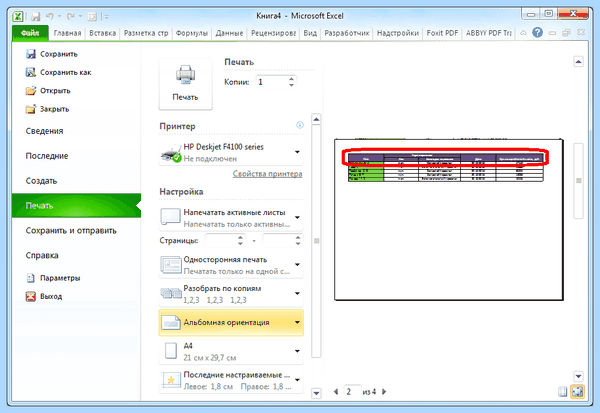
Task: Open the Надстройки ribbon tab
Action: click(398, 33)
